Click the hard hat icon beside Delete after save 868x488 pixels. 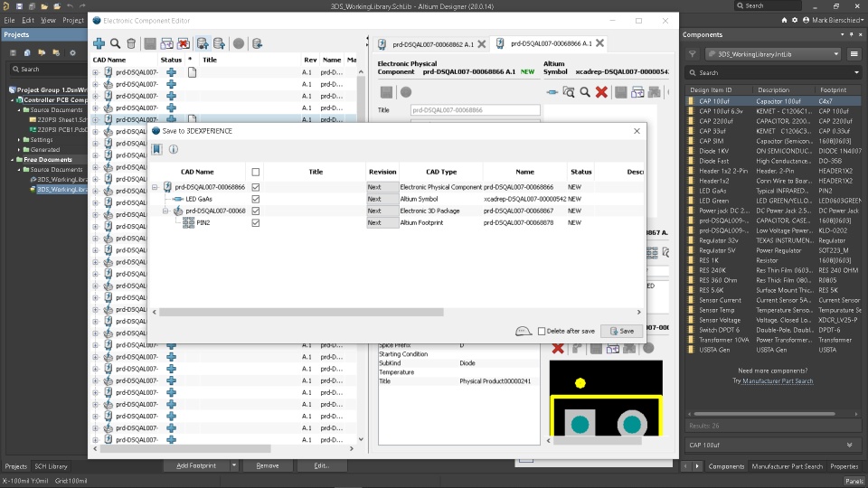(524, 331)
